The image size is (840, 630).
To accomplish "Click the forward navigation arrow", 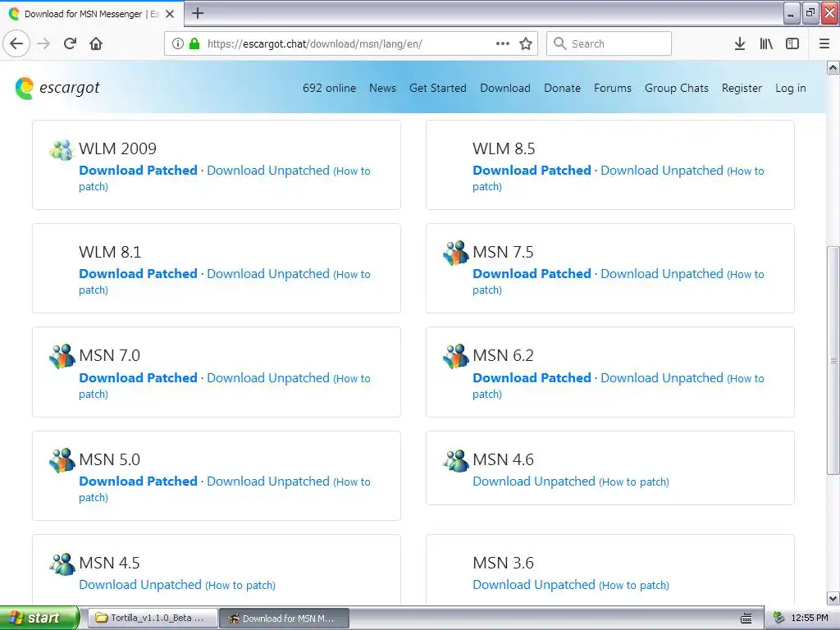I will click(x=44, y=43).
